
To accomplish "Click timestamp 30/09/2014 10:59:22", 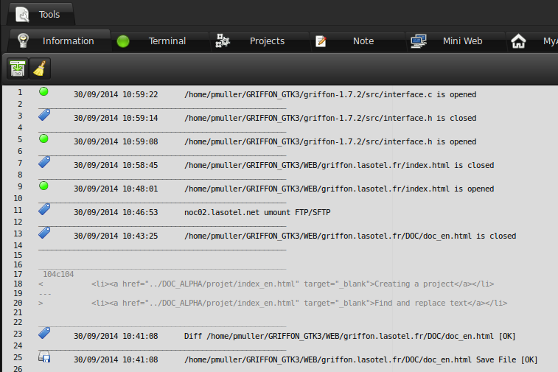I will coord(116,94).
